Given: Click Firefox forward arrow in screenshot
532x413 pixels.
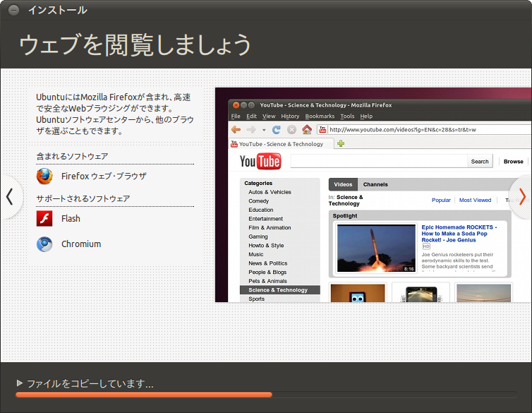Looking at the screenshot, I should (251, 129).
